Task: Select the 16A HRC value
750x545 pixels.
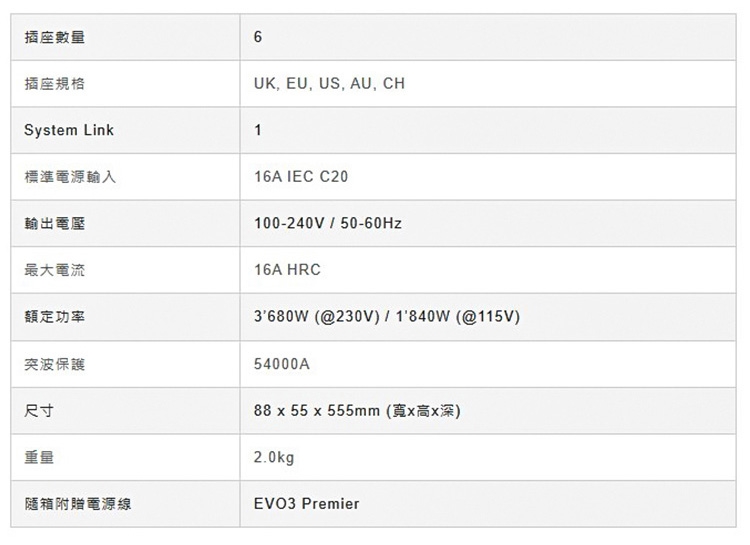Action: point(288,271)
